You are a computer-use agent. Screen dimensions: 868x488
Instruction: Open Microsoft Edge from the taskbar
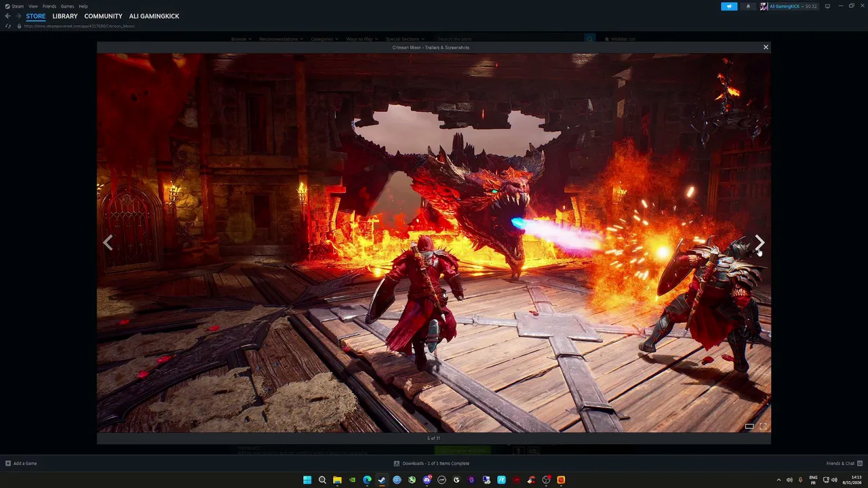point(367,480)
